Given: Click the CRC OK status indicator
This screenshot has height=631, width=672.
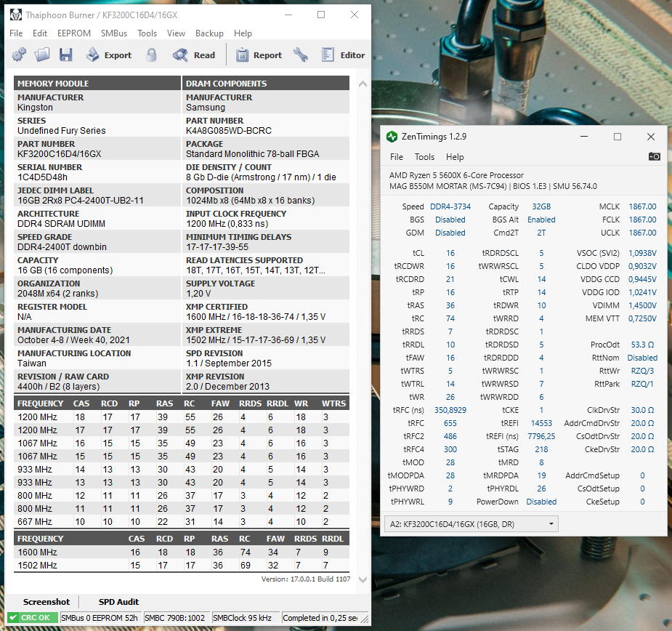Looking at the screenshot, I should coord(33,618).
